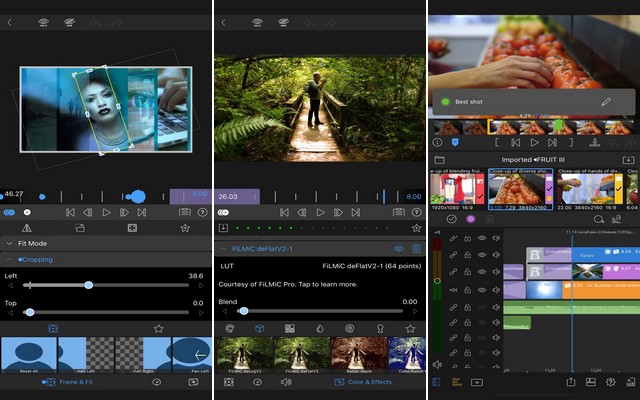This screenshot has height=400, width=640.
Task: Switch to the Frame & Fit tab
Action: point(68,382)
